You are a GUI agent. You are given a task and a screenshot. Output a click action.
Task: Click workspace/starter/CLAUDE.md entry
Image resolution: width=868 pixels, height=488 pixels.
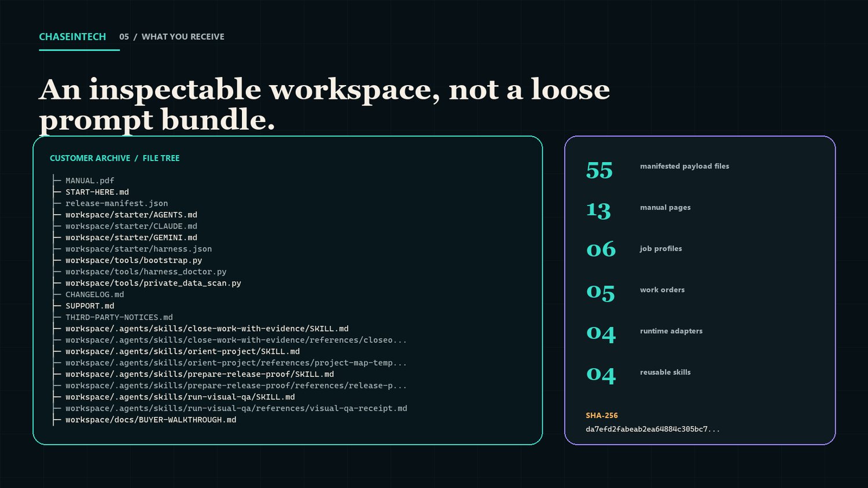pyautogui.click(x=131, y=226)
